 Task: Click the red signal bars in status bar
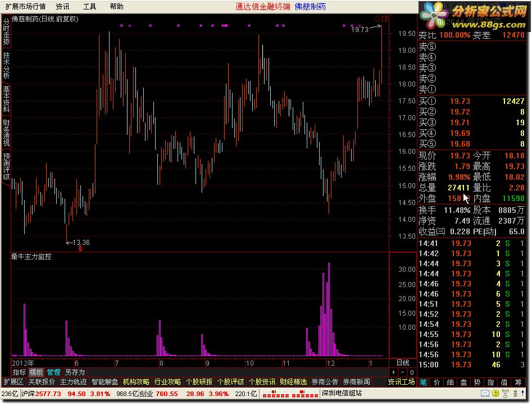[x=290, y=394]
